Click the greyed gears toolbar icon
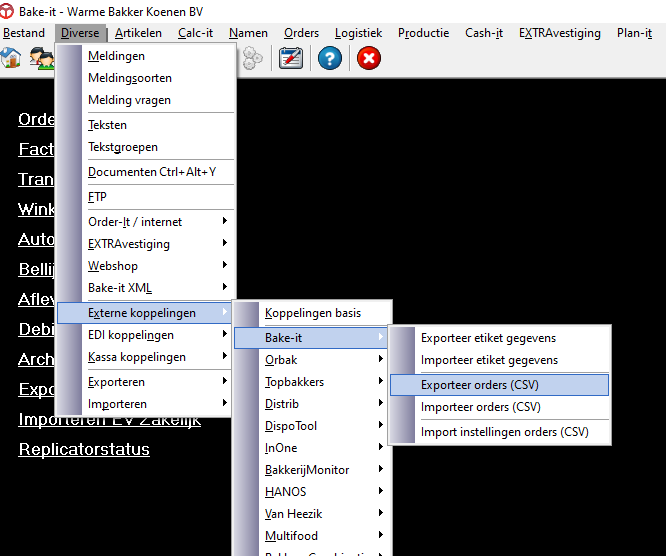The image size is (666, 556). point(252,58)
